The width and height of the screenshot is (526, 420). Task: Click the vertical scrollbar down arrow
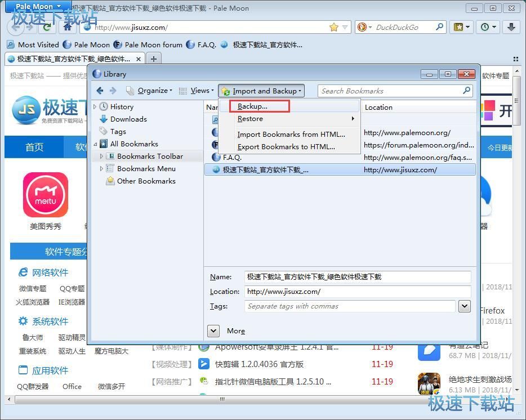coord(517,390)
